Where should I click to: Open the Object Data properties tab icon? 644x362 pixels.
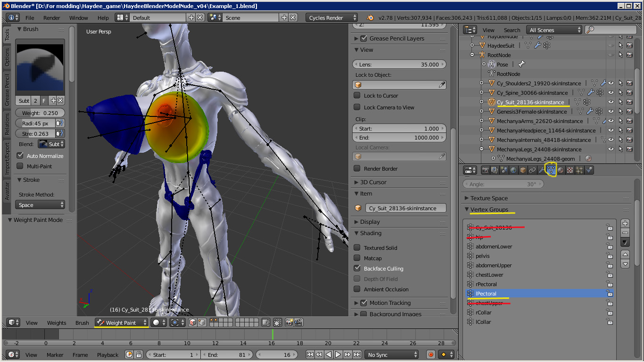coord(551,170)
